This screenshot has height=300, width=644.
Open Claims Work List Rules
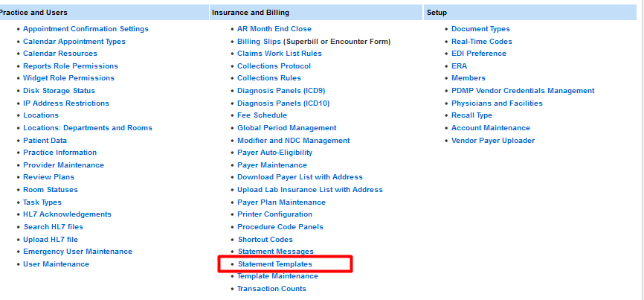279,54
